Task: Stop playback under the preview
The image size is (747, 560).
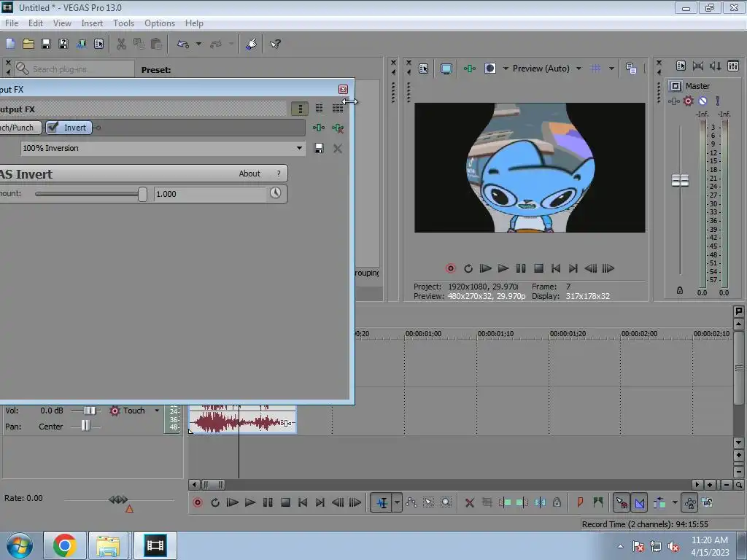Action: click(x=538, y=268)
